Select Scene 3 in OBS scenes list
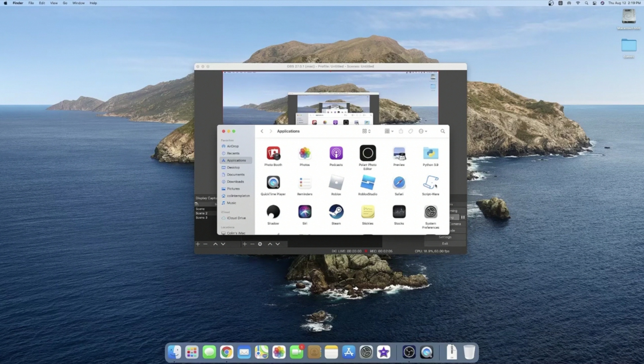This screenshot has width=644, height=364. 202,218
